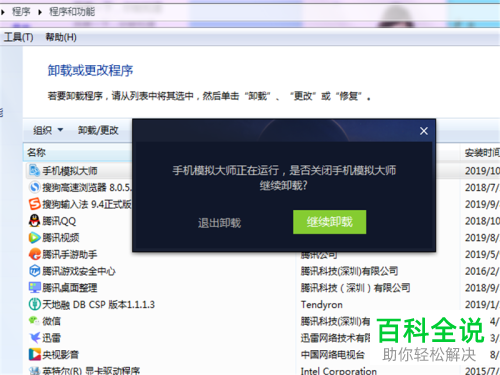This screenshot has width=500, height=375.
Task: Select the 手机模拟大师 row name
Action: click(70, 171)
